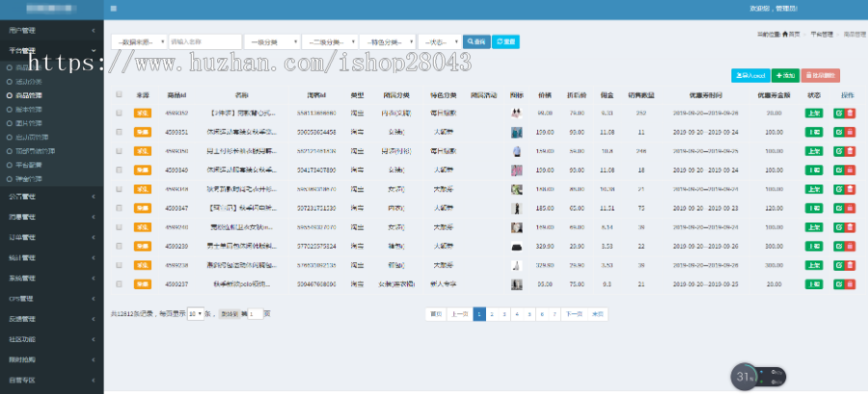Screen dimensions: 868x394
Task: Tick the select-all checkbox in table header
Action: pos(120,95)
